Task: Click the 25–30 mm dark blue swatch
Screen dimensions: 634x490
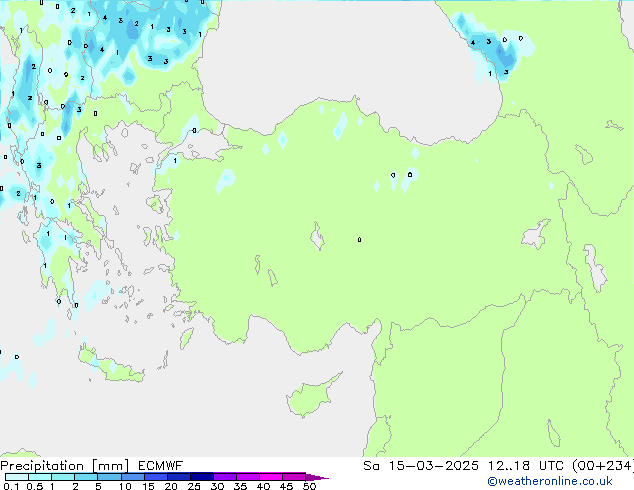Action: [x=201, y=477]
